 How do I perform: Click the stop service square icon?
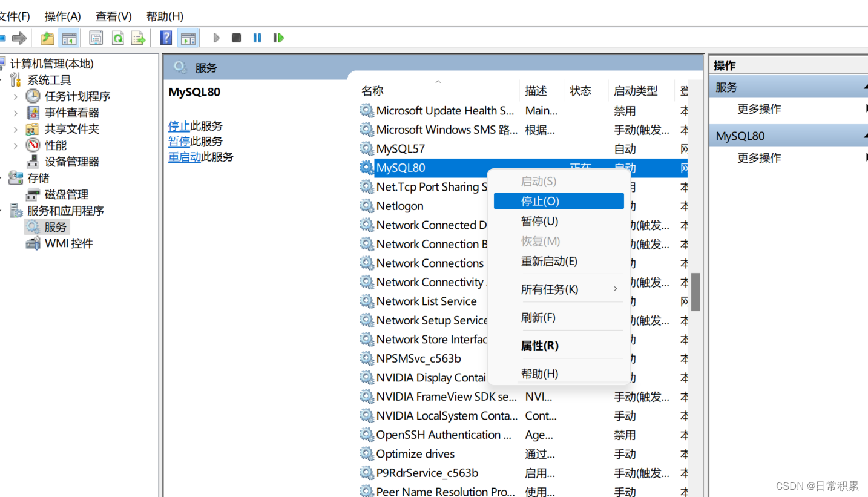[237, 38]
